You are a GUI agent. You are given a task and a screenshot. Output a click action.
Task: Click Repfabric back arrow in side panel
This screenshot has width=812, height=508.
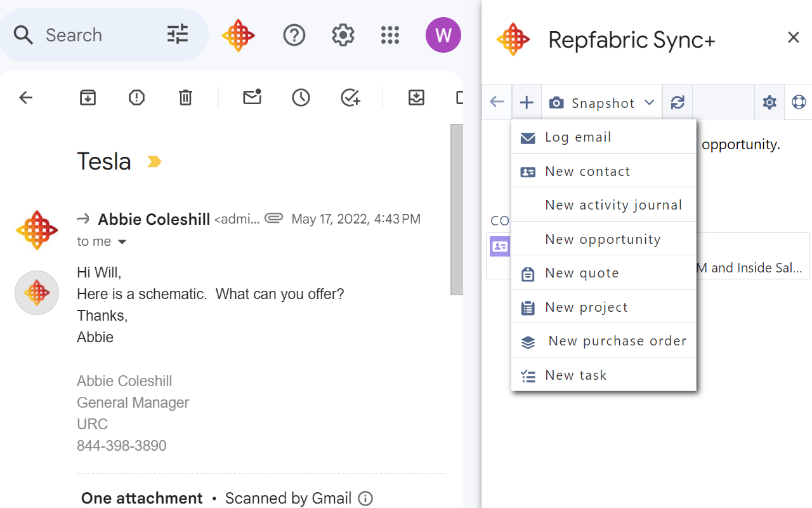[x=497, y=102]
